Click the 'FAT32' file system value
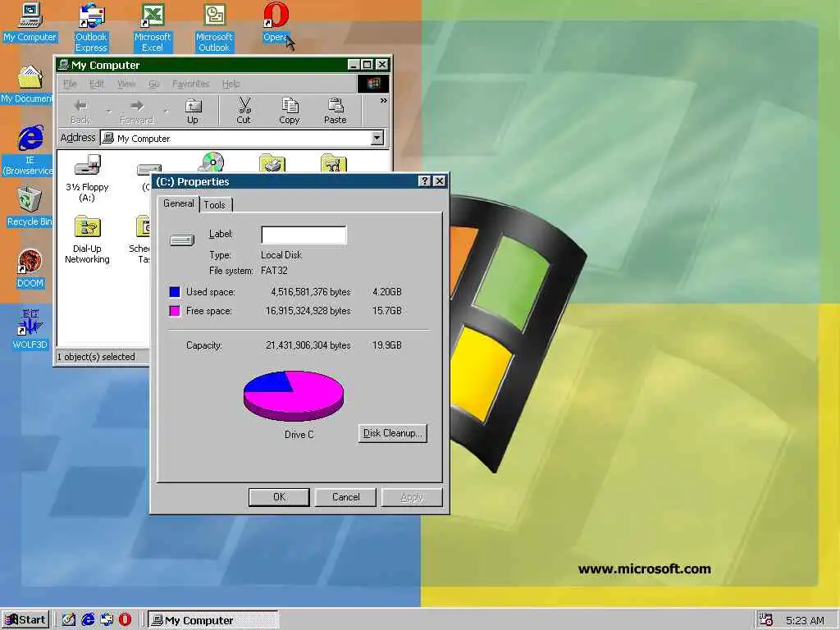The height and width of the screenshot is (630, 840). click(x=274, y=271)
